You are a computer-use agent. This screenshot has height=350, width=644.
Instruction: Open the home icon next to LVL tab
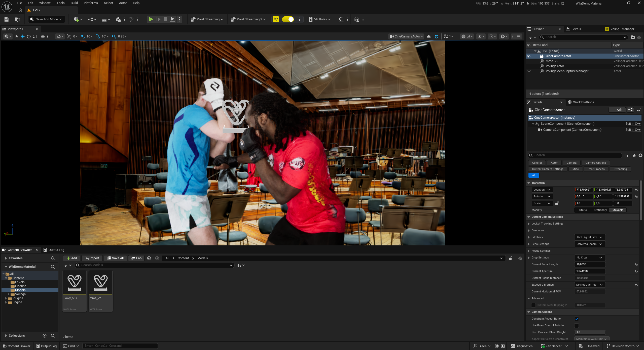point(20,10)
